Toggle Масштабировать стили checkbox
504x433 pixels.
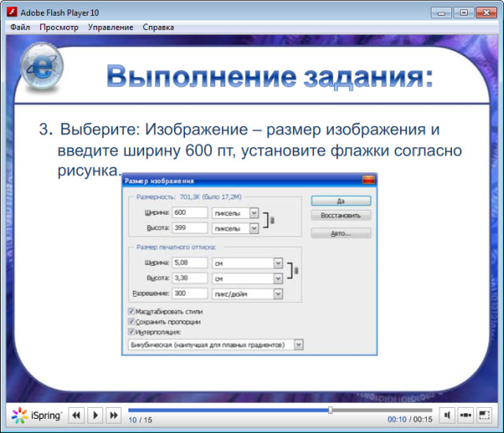132,311
